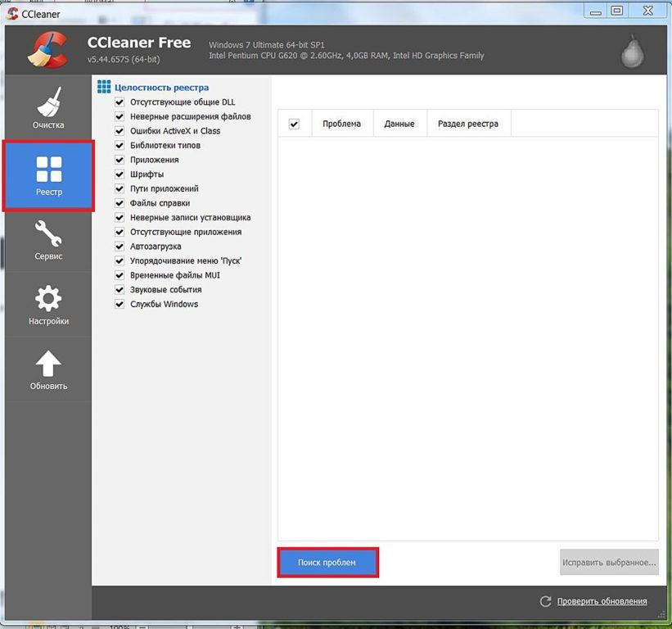This screenshot has width=672, height=629.
Task: Click the CCleaner Free title text
Action: (139, 43)
